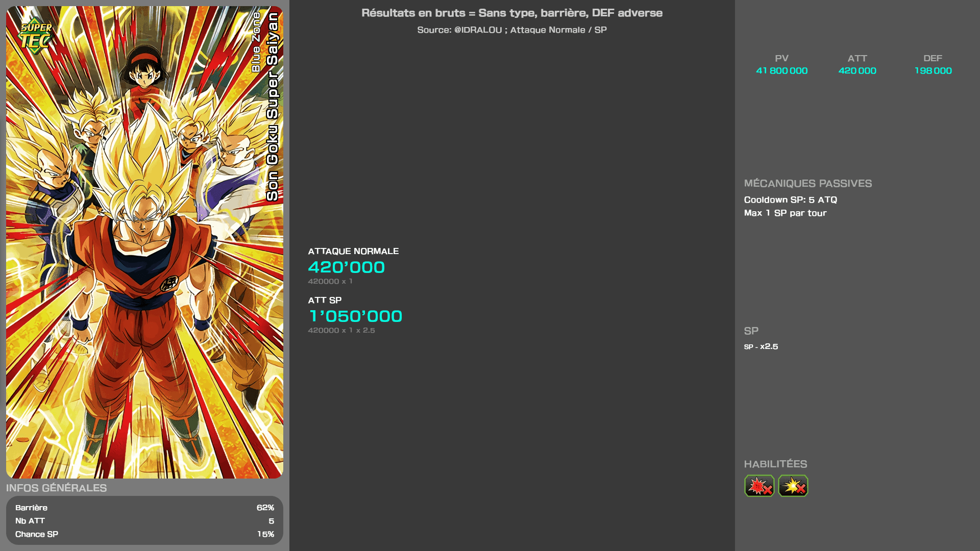This screenshot has width=980, height=551.
Task: Click the Super TEC type badge
Action: [x=36, y=36]
